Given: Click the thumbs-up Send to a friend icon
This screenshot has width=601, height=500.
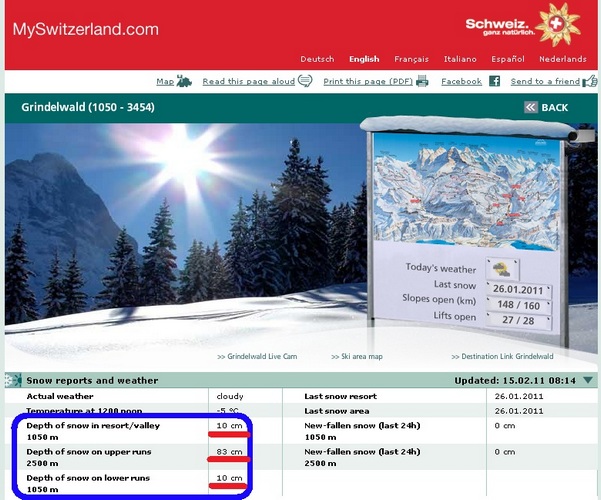Looking at the screenshot, I should (x=590, y=81).
